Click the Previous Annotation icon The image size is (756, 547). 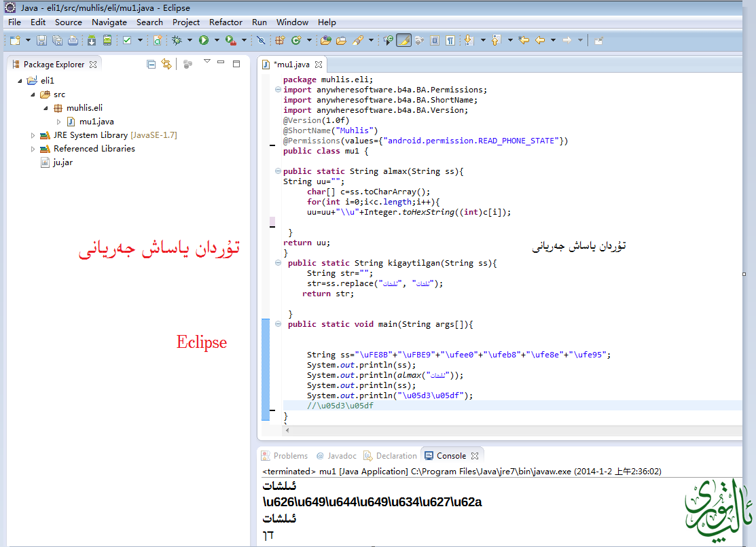tap(496, 41)
